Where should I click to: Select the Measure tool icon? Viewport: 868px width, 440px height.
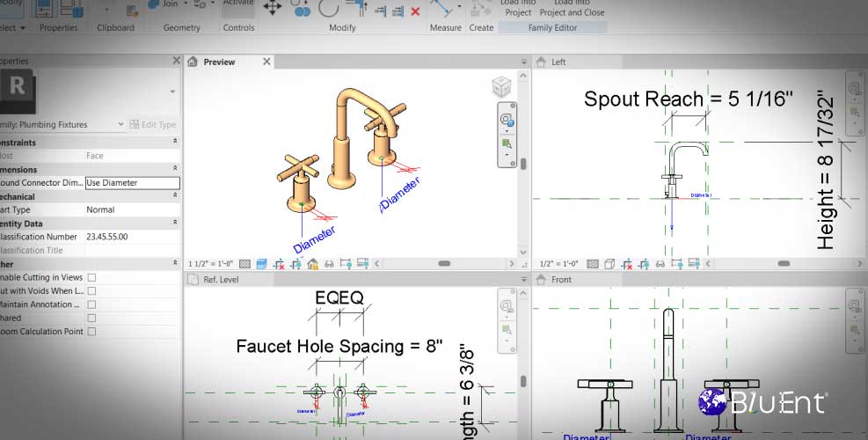[443, 8]
